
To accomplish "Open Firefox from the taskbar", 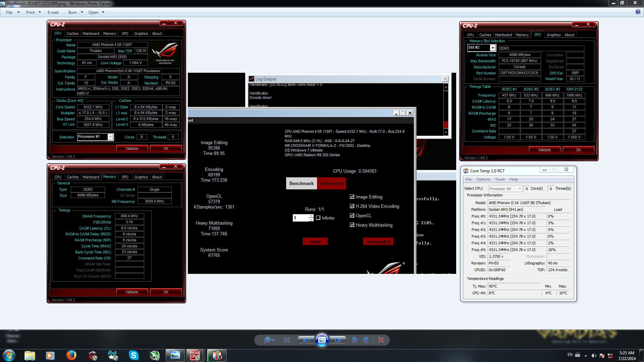I will click(71, 355).
